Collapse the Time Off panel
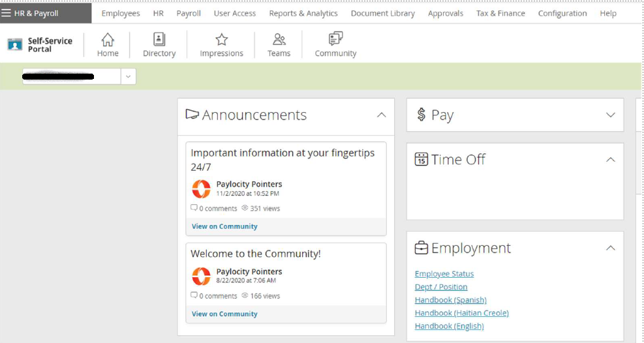 [610, 160]
